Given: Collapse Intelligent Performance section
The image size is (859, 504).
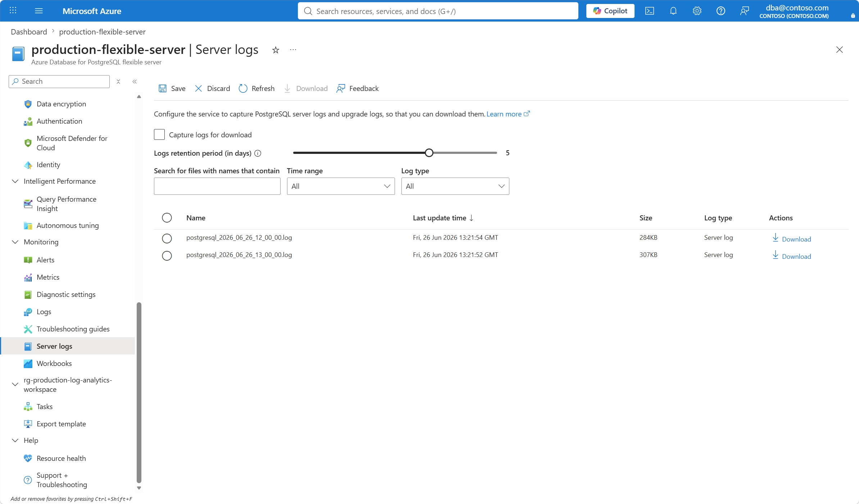Looking at the screenshot, I should coord(15,181).
